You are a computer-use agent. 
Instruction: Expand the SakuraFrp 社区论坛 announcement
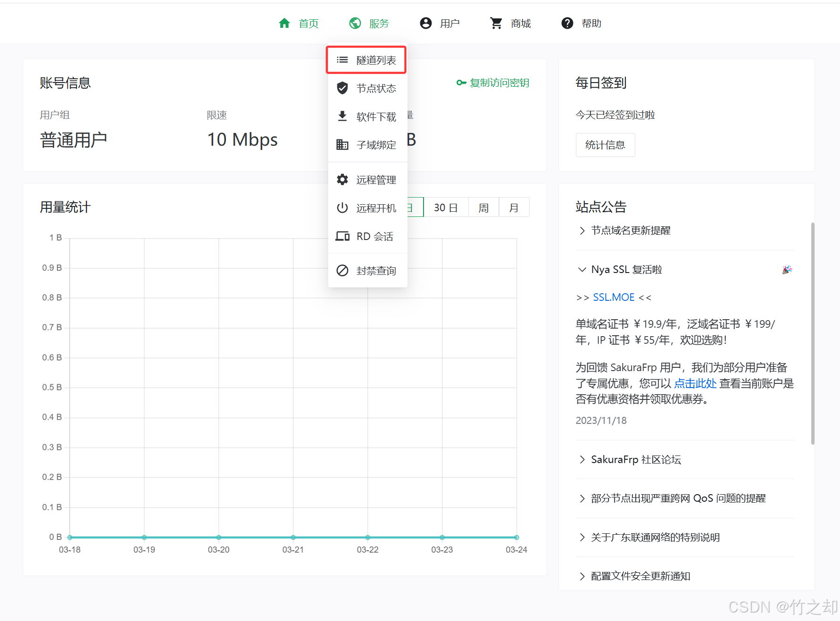click(636, 460)
